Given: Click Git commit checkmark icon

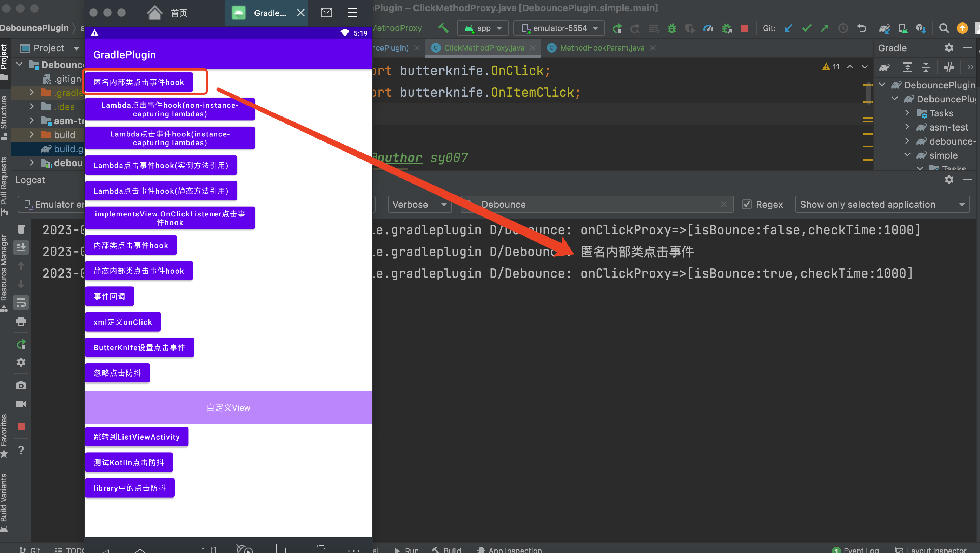Looking at the screenshot, I should [x=807, y=28].
